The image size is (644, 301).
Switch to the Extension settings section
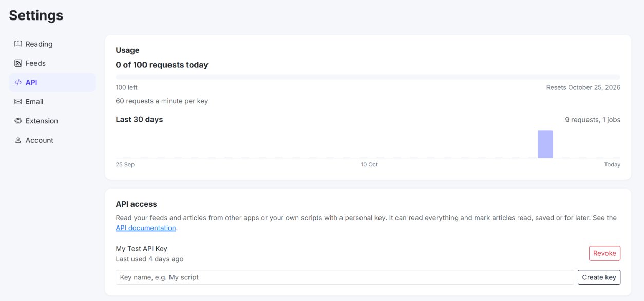pos(52,121)
